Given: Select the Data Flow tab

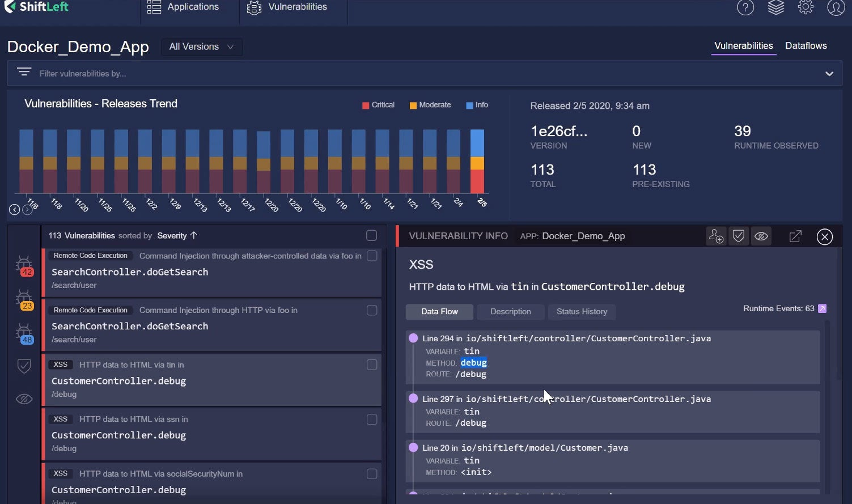Looking at the screenshot, I should 439,311.
